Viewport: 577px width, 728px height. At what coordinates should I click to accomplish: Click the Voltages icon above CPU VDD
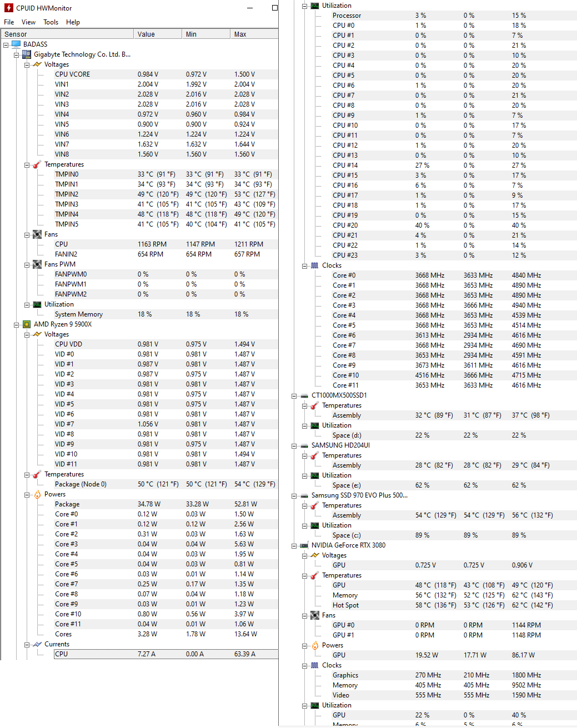pos(37,334)
